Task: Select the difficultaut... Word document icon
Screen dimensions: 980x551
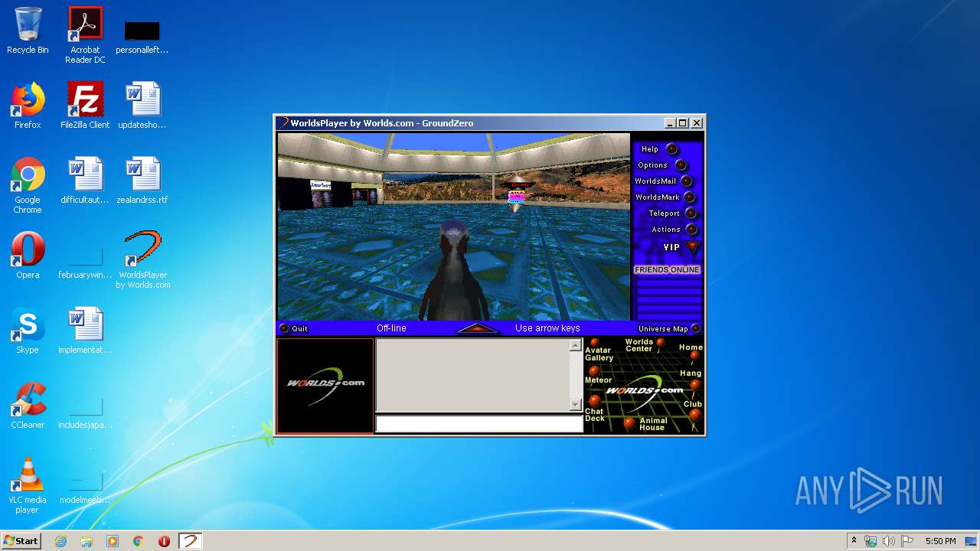Action: tap(85, 181)
